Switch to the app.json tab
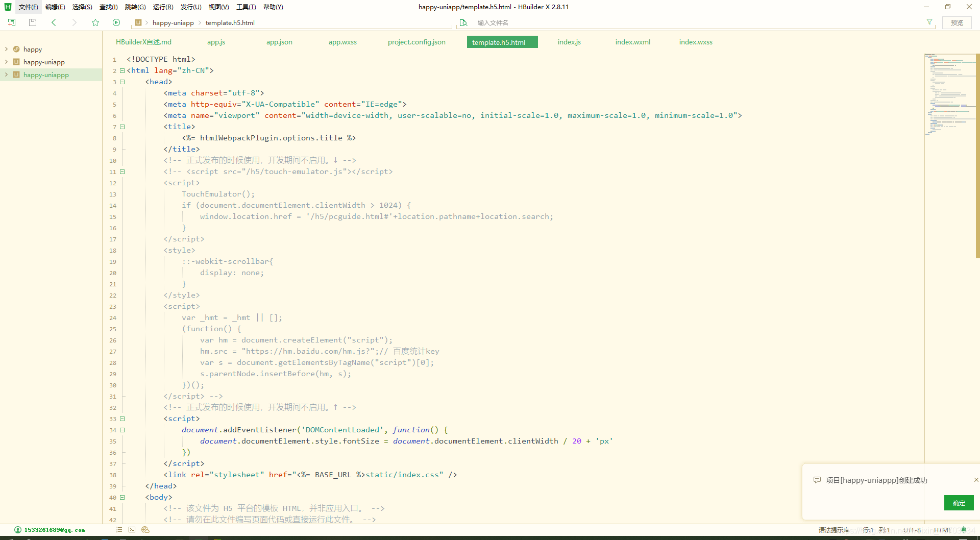The image size is (980, 540). (x=279, y=42)
